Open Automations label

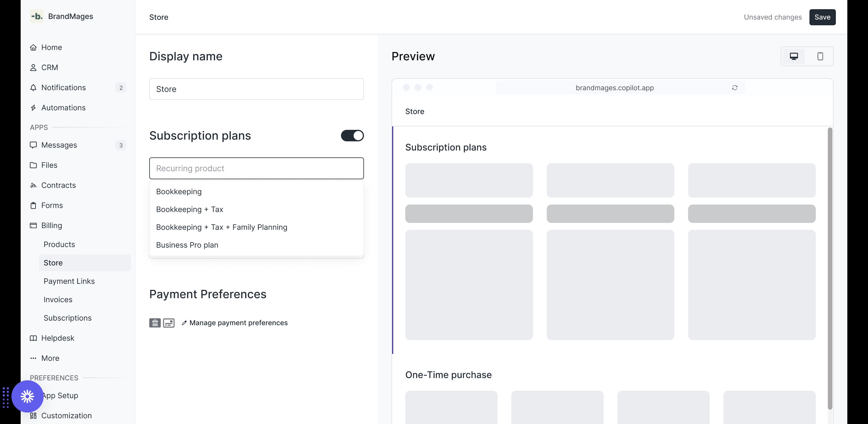[x=63, y=108]
